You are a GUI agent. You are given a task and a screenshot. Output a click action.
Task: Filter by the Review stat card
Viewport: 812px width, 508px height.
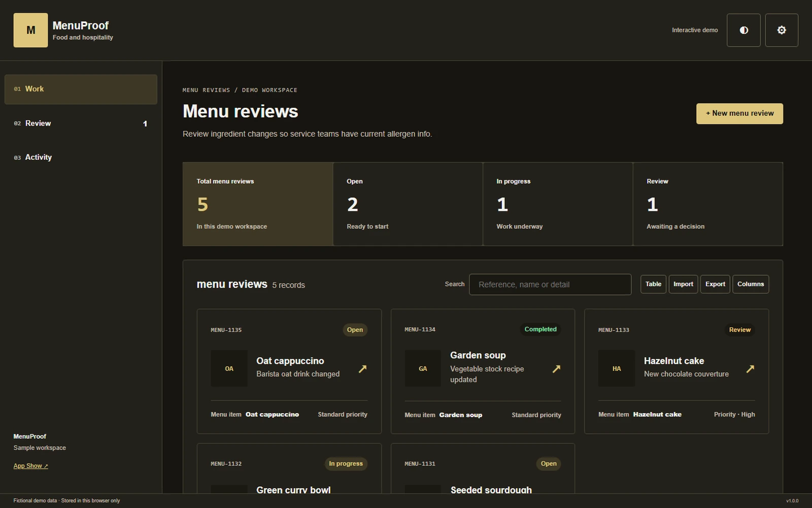[708, 204]
